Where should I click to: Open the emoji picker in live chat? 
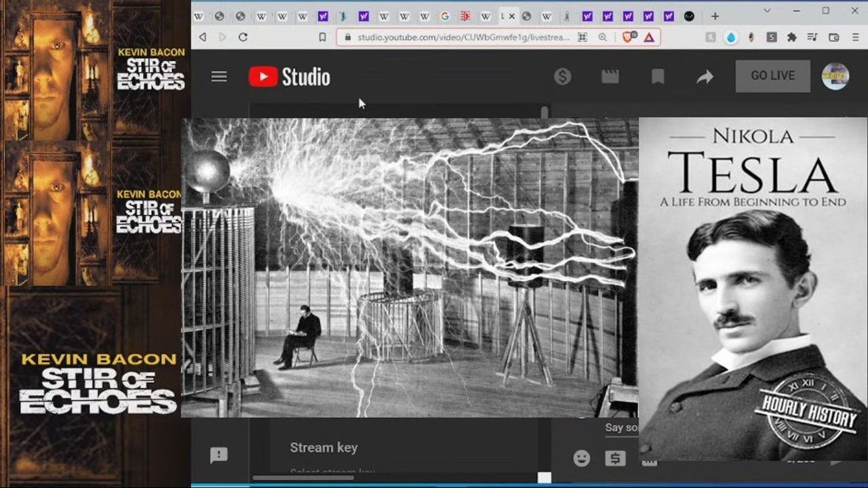click(582, 458)
